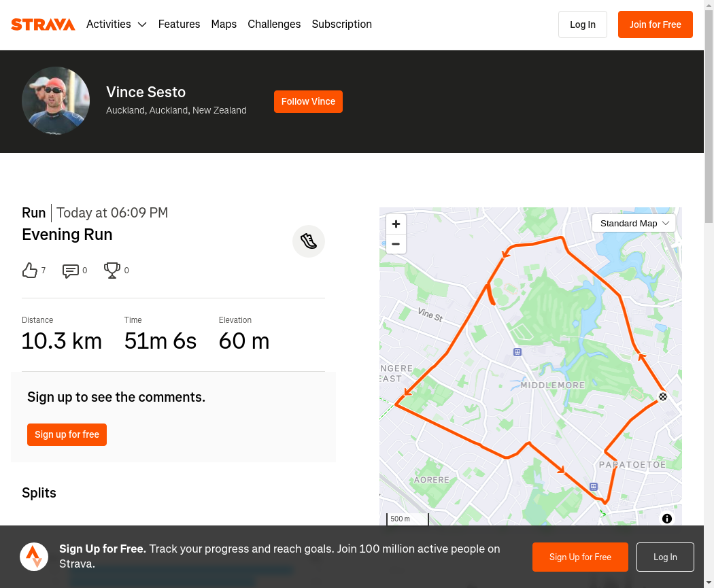Click the Strava logo in header
714x588 pixels.
pos(43,24)
